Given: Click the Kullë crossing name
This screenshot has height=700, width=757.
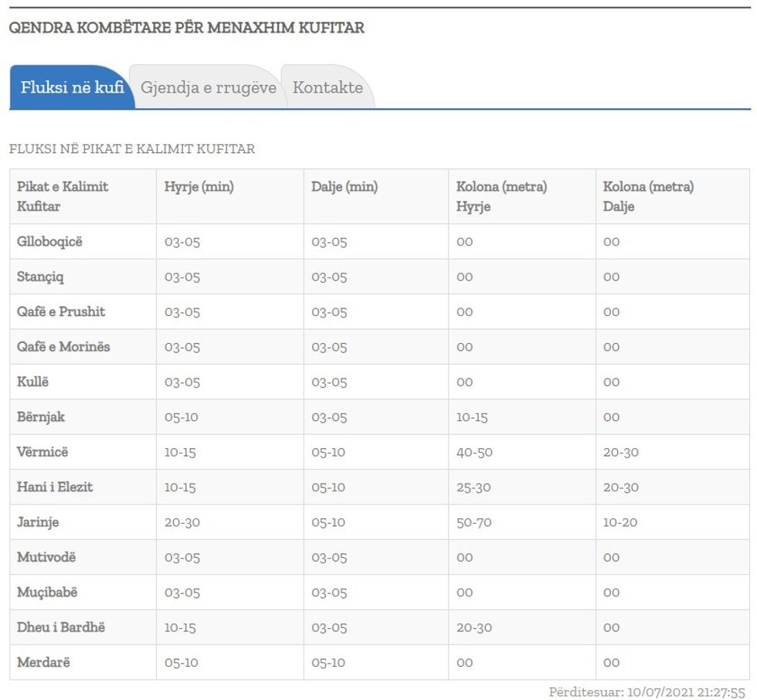Looking at the screenshot, I should pyautogui.click(x=33, y=382).
